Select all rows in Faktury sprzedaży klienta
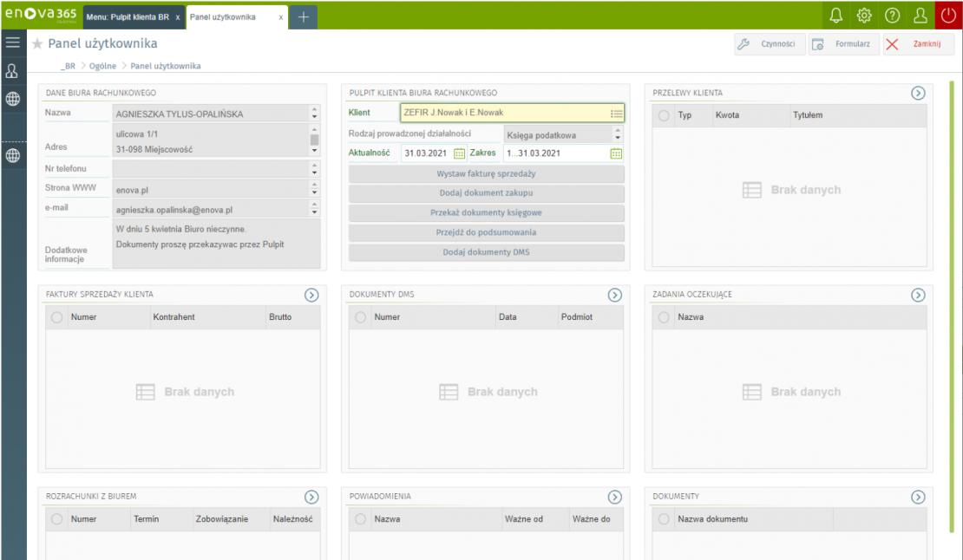This screenshot has width=963, height=560. [x=57, y=317]
